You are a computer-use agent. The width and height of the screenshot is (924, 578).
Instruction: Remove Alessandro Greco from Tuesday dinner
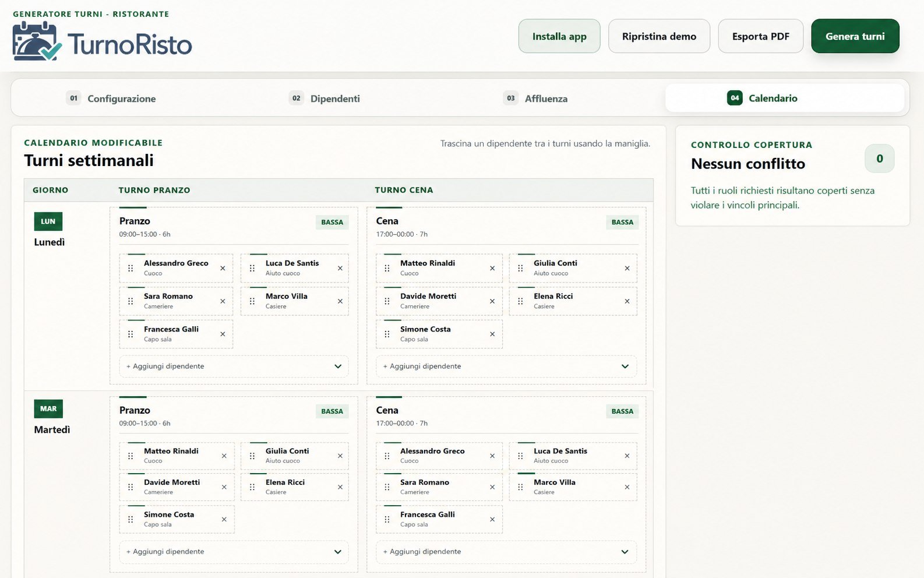pos(492,456)
